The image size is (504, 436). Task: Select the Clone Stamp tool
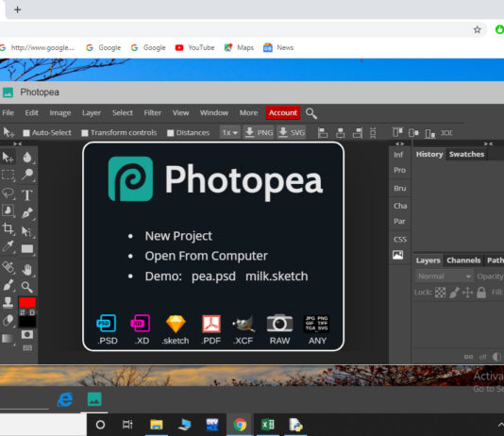click(8, 302)
